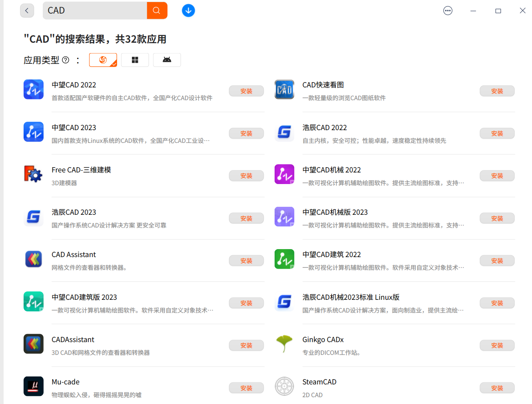
Task: Open the download manager blue icon
Action: [x=188, y=10]
